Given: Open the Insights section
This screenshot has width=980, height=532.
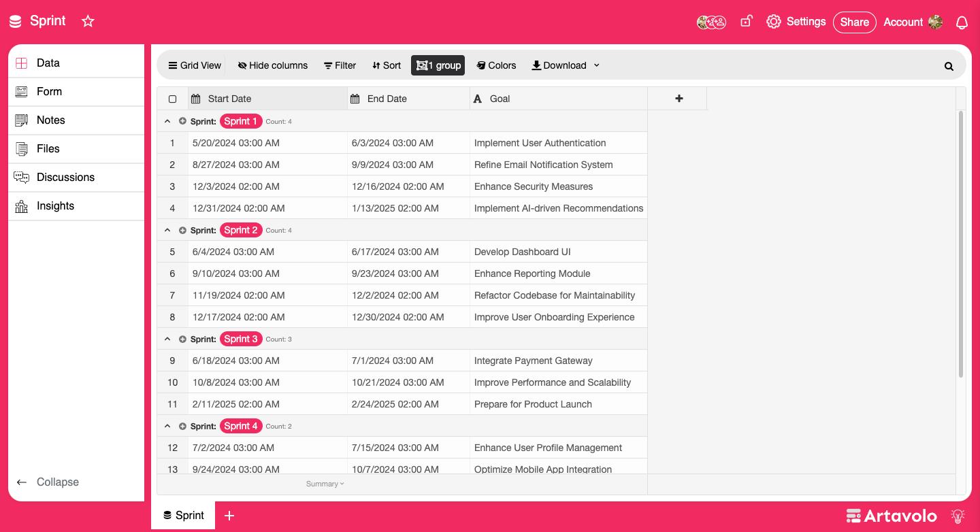Looking at the screenshot, I should 54,205.
